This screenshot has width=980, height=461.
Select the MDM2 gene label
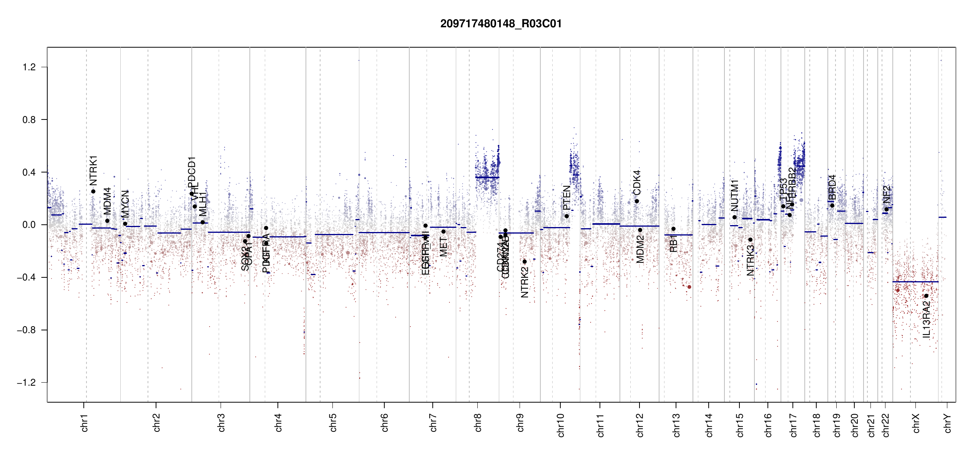click(x=640, y=249)
